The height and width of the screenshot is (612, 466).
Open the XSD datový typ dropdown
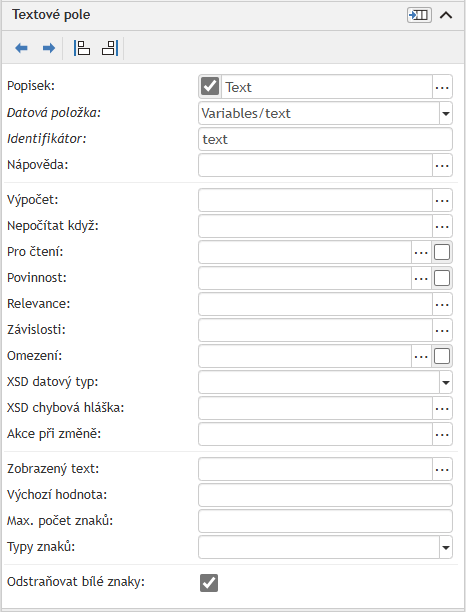pos(446,382)
